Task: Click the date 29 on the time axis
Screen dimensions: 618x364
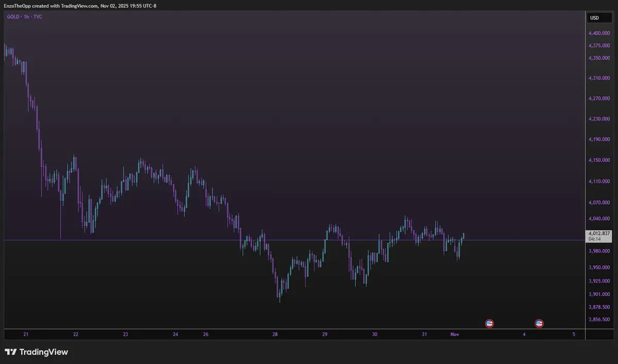Action: [x=325, y=334]
